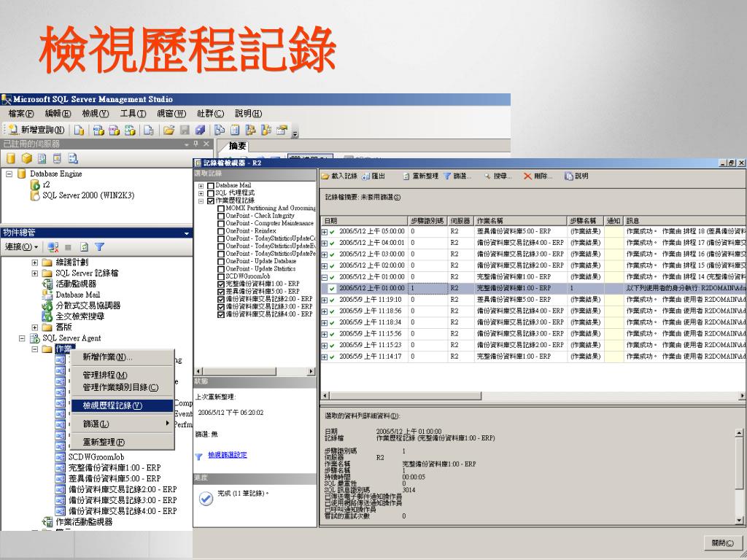Expand the 維護計劃 folder in Object Explorer
Image resolution: width=747 pixels, height=560 pixels.
[35, 262]
